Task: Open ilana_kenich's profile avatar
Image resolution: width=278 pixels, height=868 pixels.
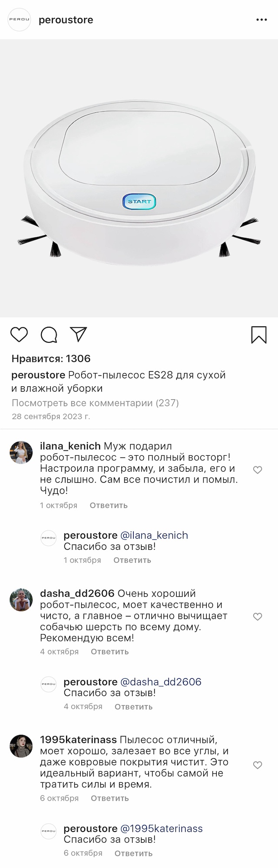Action: [21, 452]
